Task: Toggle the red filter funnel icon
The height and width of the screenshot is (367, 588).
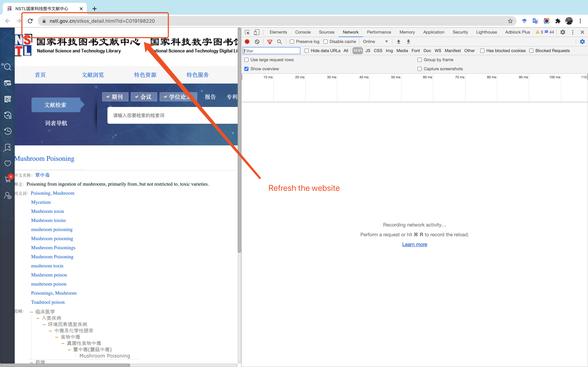Action: coord(269,42)
